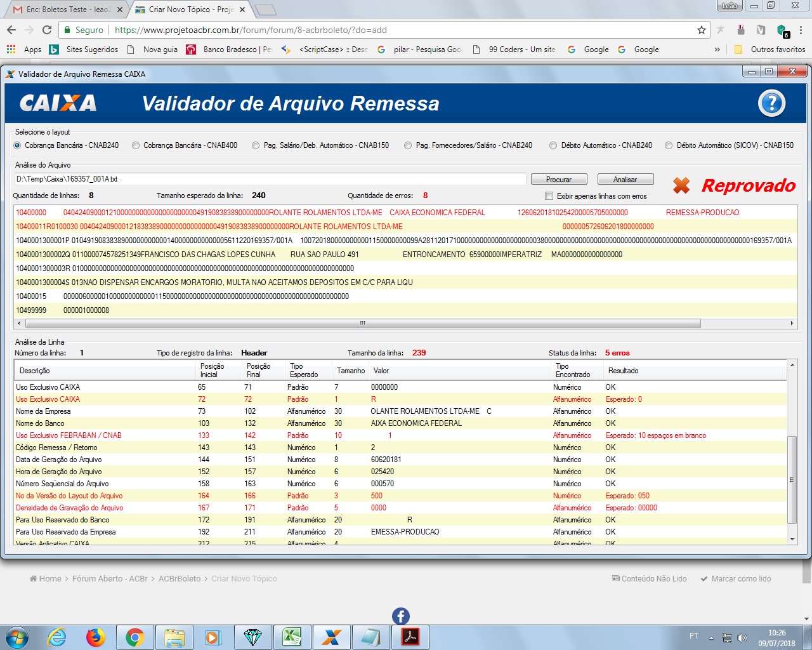This screenshot has height=650, width=812.
Task: Open the ScriptCase bookmark
Action: pyautogui.click(x=324, y=50)
